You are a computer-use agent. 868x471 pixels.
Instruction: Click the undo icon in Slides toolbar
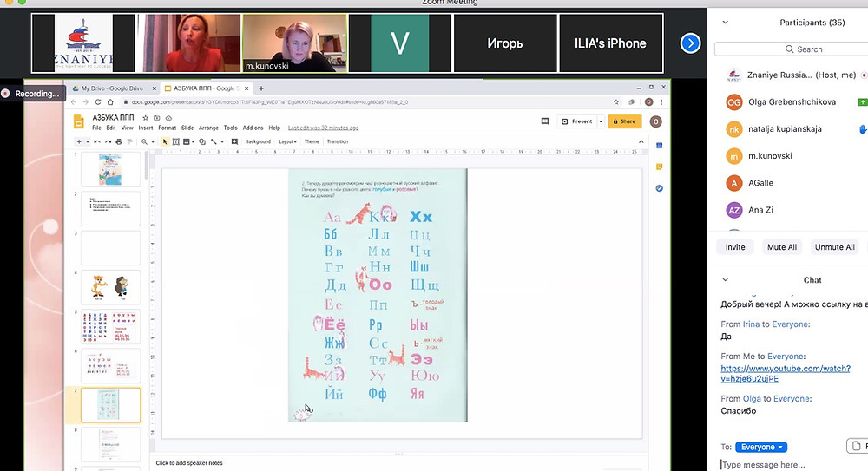point(97,141)
